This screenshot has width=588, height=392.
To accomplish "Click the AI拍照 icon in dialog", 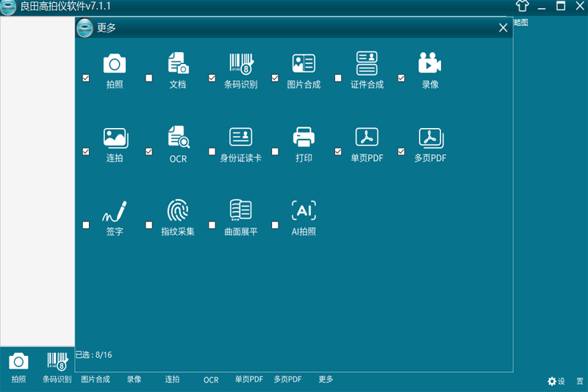I will click(304, 210).
